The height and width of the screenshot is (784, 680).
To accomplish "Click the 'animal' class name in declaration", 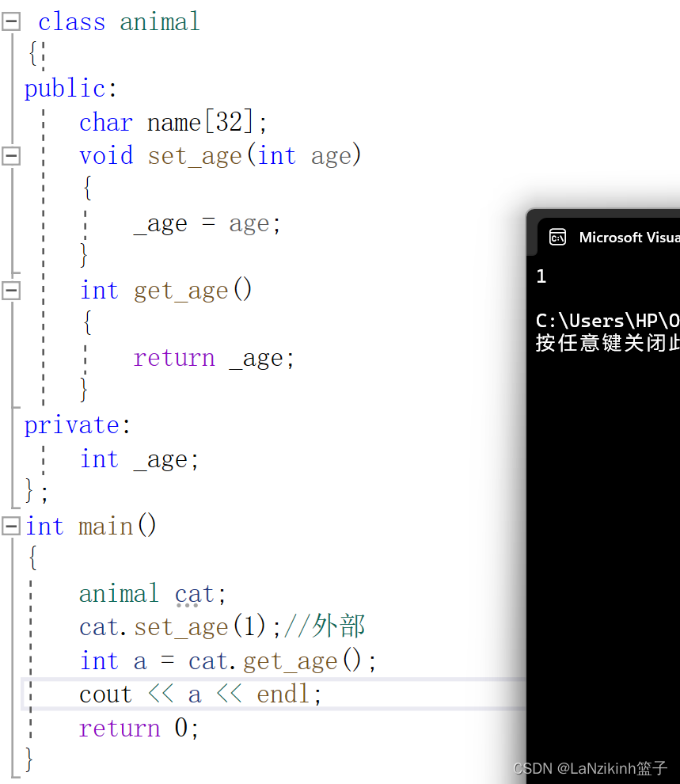I will (x=160, y=22).
